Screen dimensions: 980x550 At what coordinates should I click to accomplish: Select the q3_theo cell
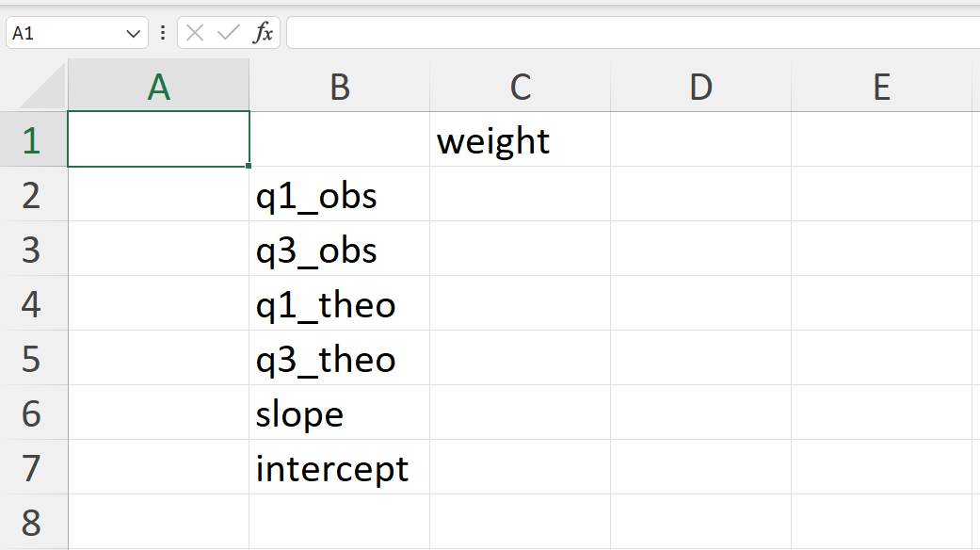click(x=339, y=358)
